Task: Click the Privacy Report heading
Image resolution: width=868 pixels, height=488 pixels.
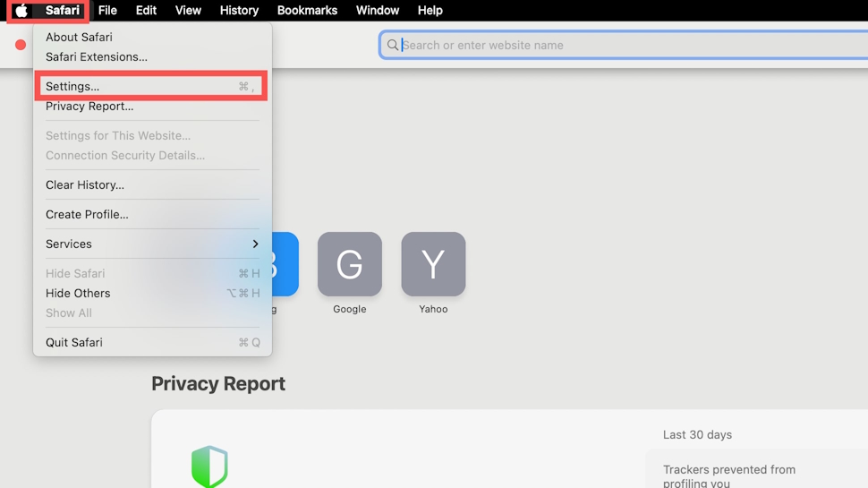Action: coord(218,384)
